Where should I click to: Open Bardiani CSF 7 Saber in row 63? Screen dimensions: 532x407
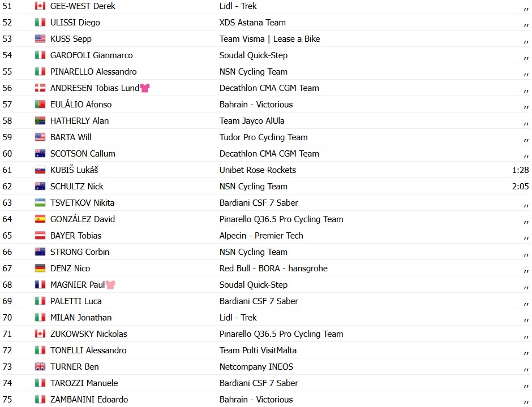[x=259, y=203]
